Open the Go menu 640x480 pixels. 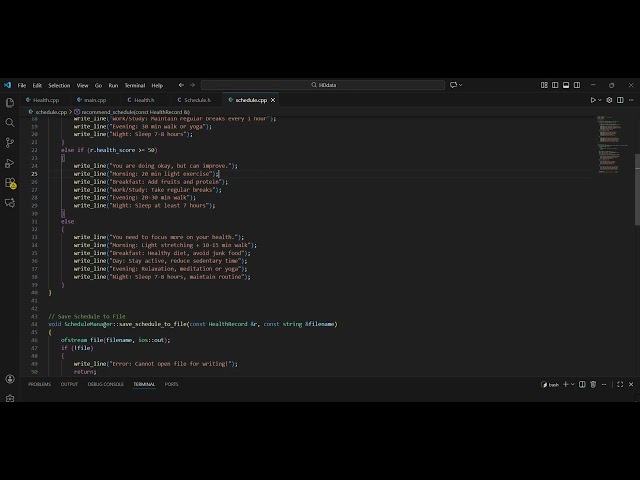click(x=98, y=85)
